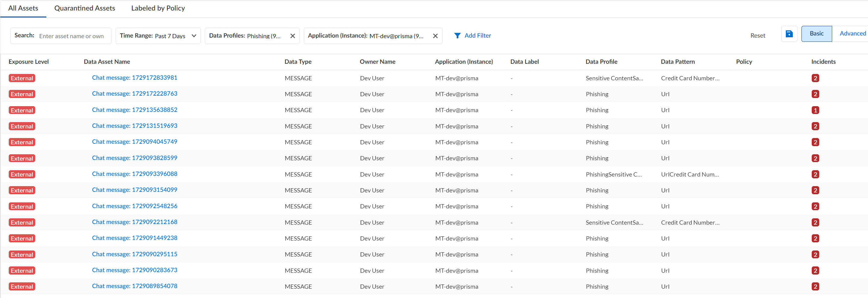Click incidents badge for message 1729089854078
Image resolution: width=868 pixels, height=298 pixels.
(815, 287)
